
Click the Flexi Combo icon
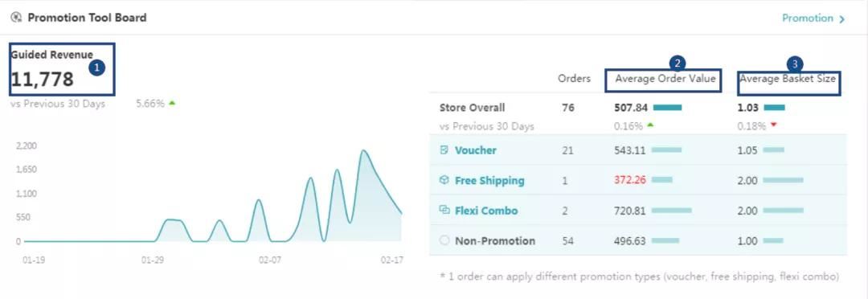pyautogui.click(x=444, y=210)
